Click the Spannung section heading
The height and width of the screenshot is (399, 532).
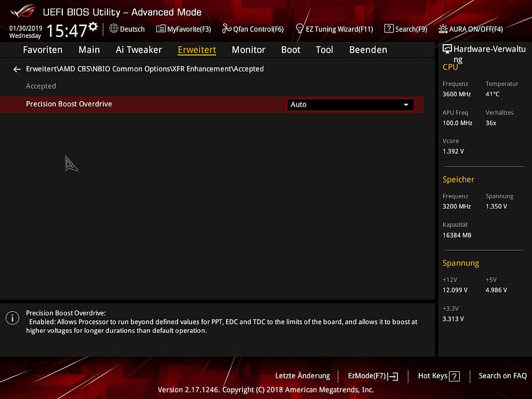(461, 263)
